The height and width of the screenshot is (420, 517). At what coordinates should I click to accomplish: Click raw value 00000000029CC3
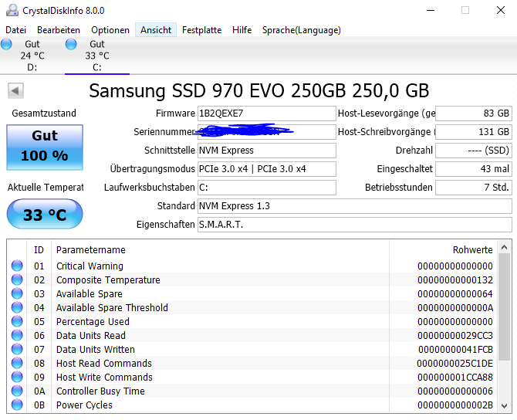click(x=455, y=335)
